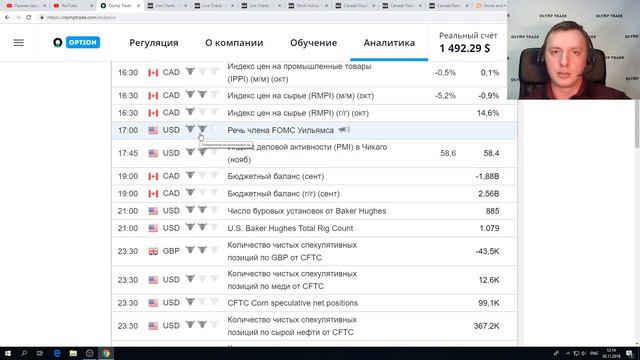640x360 pixels.
Task: Close the Olymp Trade browser tab
Action: (138, 6)
